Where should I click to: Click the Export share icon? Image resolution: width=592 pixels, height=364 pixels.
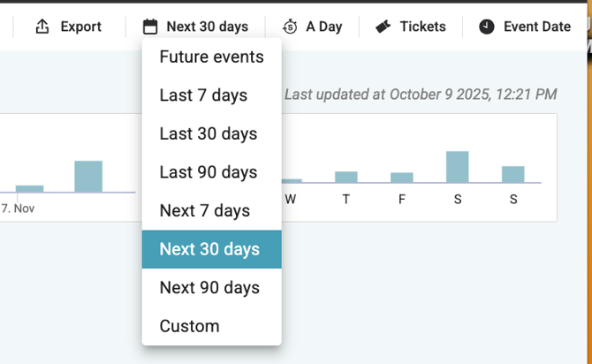coord(42,27)
